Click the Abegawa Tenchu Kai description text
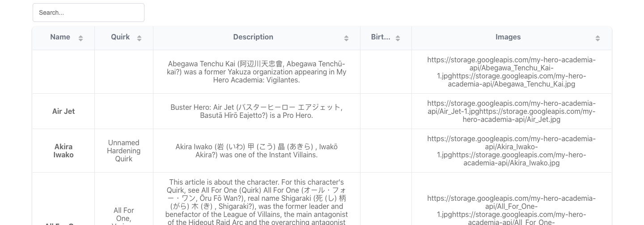The height and width of the screenshot is (225, 644). 257,72
